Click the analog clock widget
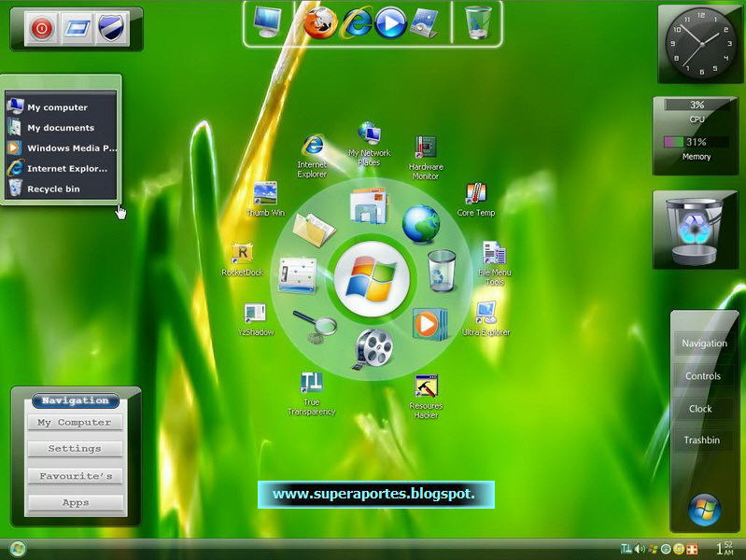 click(x=701, y=44)
